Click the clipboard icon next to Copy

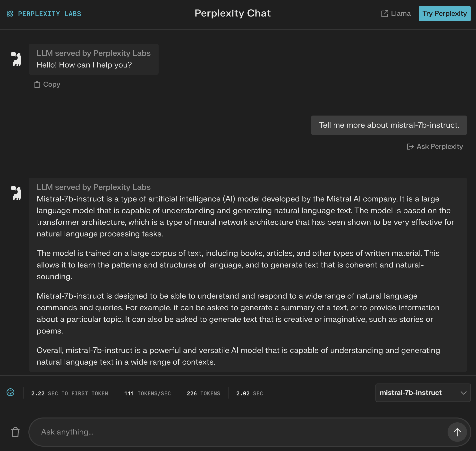pos(37,84)
